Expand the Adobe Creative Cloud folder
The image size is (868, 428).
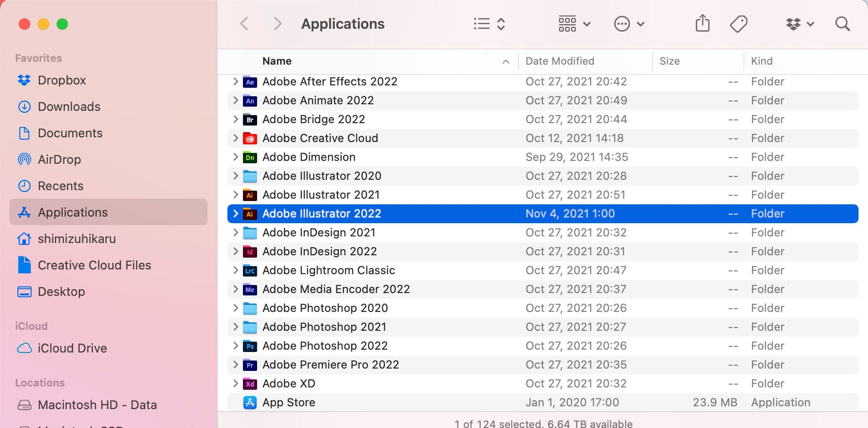click(235, 138)
